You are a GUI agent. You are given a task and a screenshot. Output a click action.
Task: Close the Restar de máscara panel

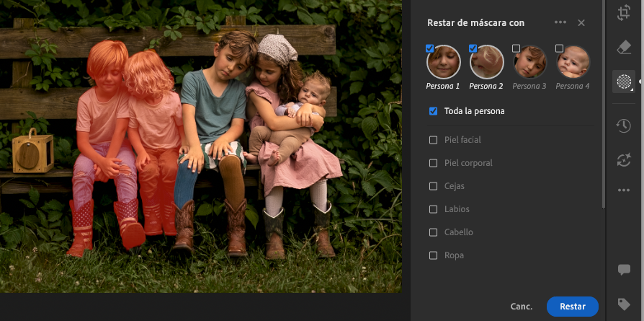(581, 22)
